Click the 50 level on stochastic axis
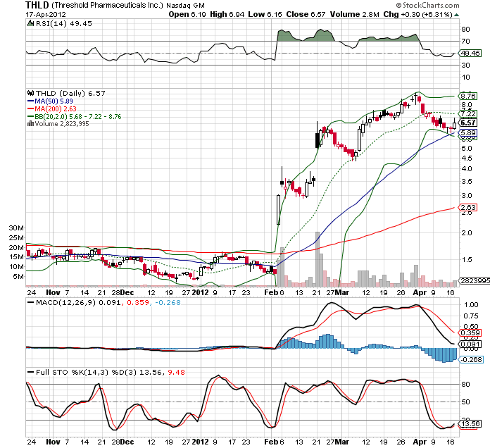This screenshot has width=490, height=448. (465, 402)
